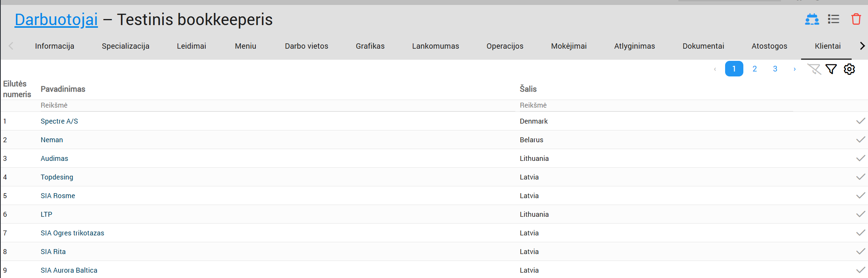The height and width of the screenshot is (278, 868).
Task: Open the Grafikas tab
Action: point(370,46)
